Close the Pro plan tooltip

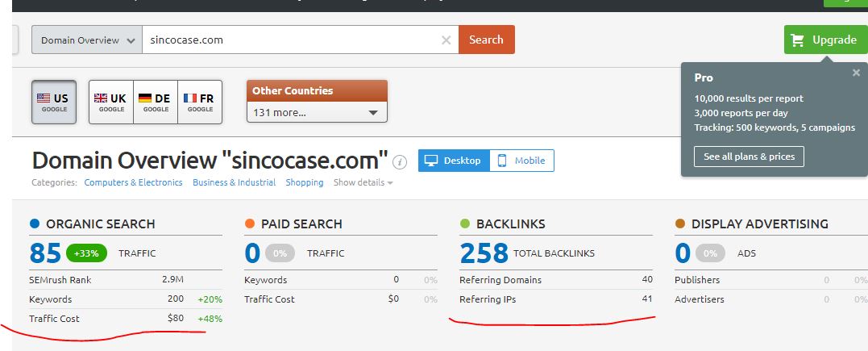857,73
